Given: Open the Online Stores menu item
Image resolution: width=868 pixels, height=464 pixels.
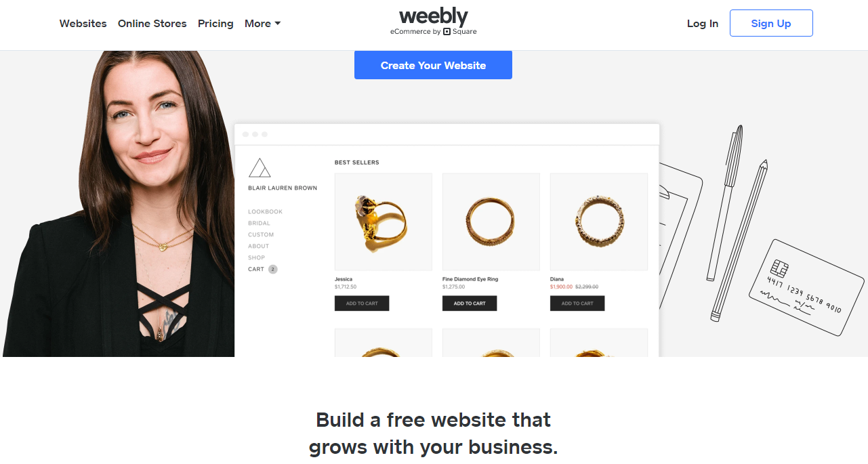Looking at the screenshot, I should click(152, 23).
